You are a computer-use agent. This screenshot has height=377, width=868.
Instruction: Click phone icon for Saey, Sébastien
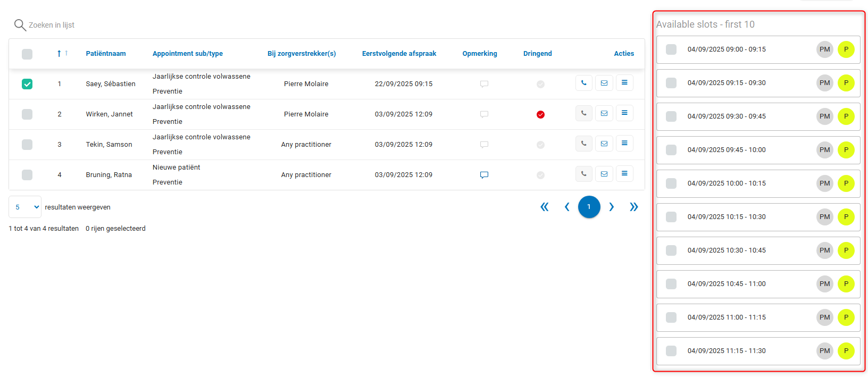tap(583, 83)
